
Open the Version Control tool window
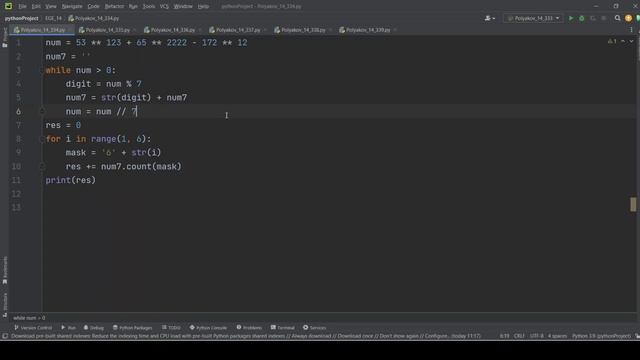pos(33,327)
